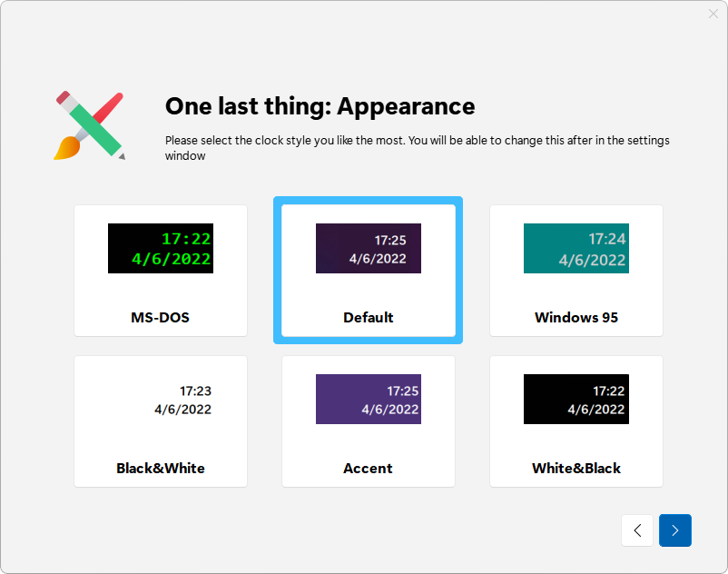
Task: Choose the Accent clock style card
Action: pos(369,421)
